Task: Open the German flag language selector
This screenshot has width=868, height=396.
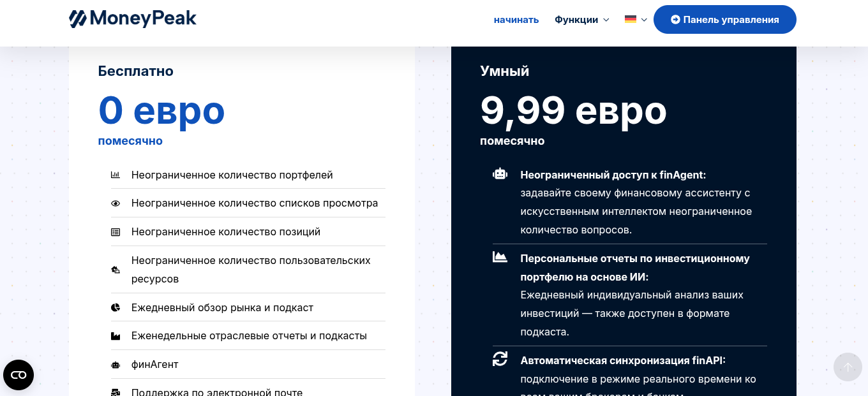Action: tap(631, 19)
